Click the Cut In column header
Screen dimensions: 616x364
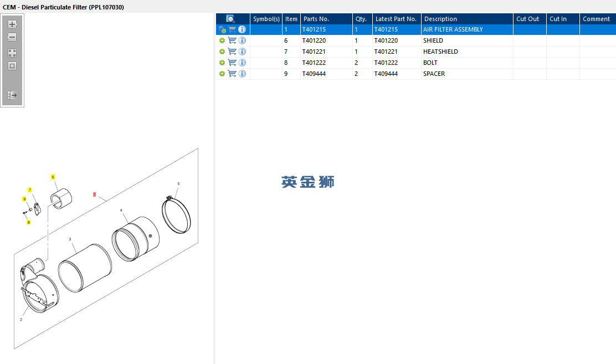click(563, 19)
